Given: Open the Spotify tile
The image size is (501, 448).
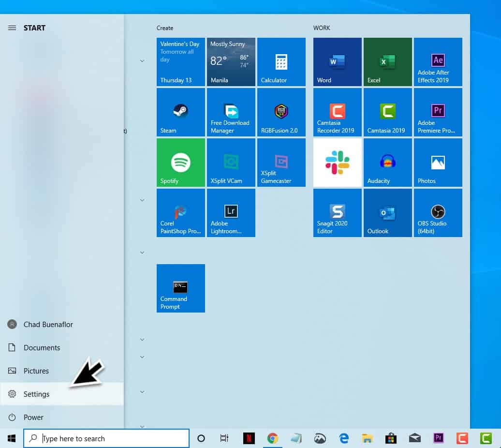Looking at the screenshot, I should click(180, 163).
